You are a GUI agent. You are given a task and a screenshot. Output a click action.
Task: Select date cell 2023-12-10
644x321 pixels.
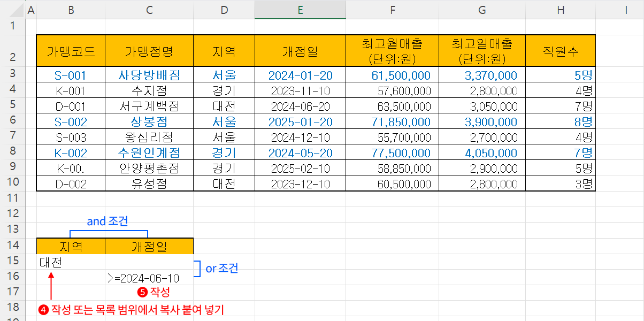(300, 183)
